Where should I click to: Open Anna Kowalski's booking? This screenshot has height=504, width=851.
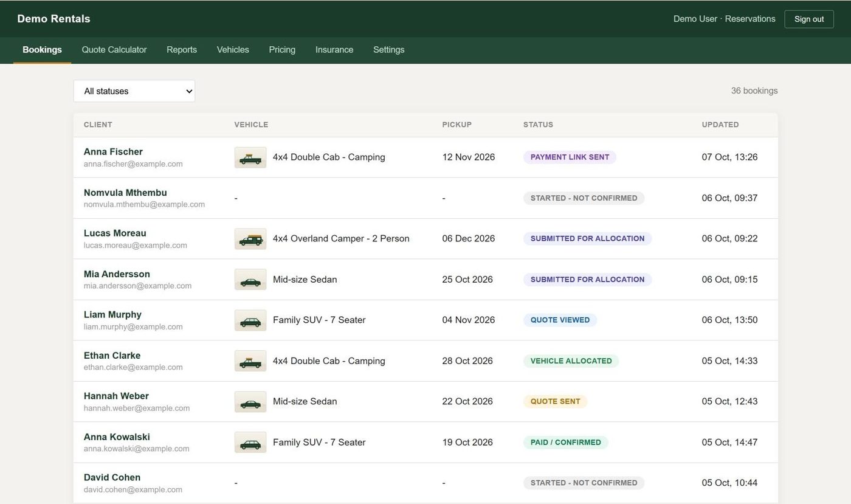point(425,443)
